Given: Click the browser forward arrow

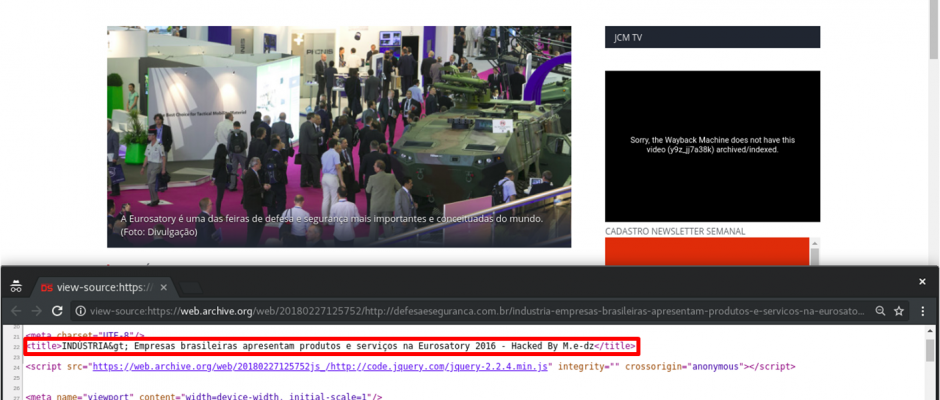Looking at the screenshot, I should 37,311.
